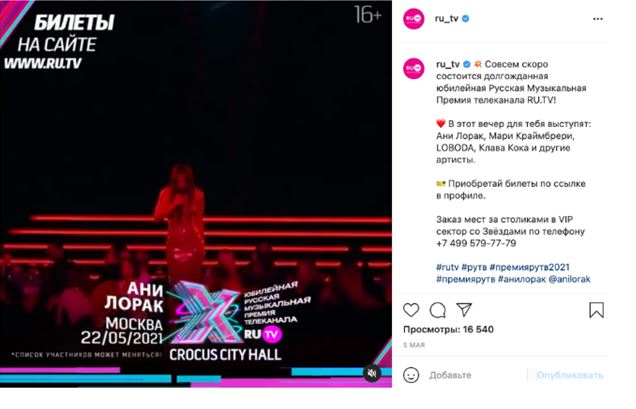Open the ru_tv username in the caption
Viewport: 636px width, 409px height.
[x=448, y=64]
